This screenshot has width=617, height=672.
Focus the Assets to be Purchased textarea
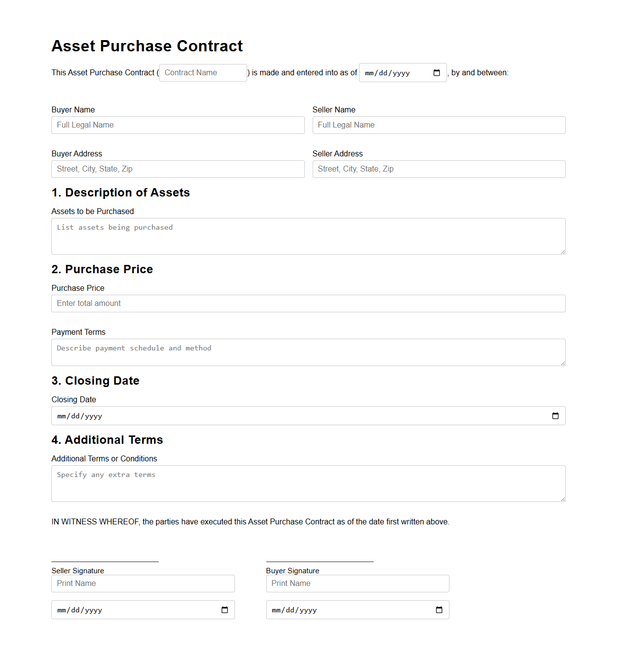pos(308,236)
